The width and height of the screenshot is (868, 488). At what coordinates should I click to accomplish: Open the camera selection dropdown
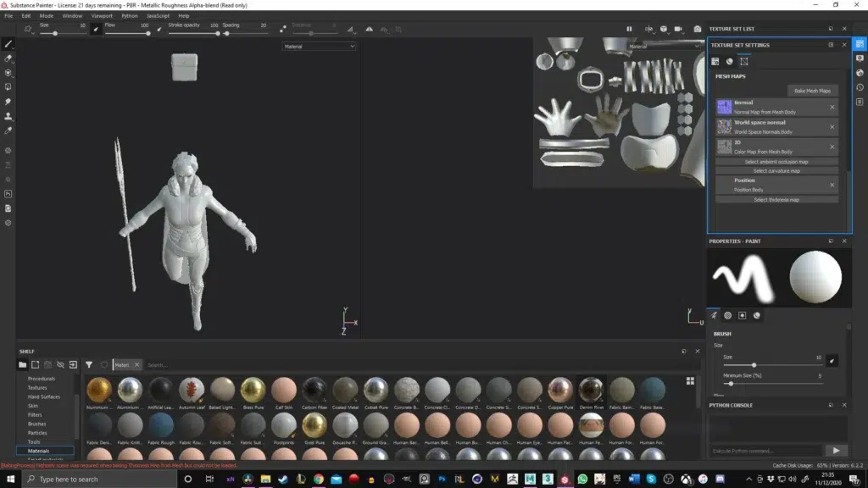tap(678, 29)
